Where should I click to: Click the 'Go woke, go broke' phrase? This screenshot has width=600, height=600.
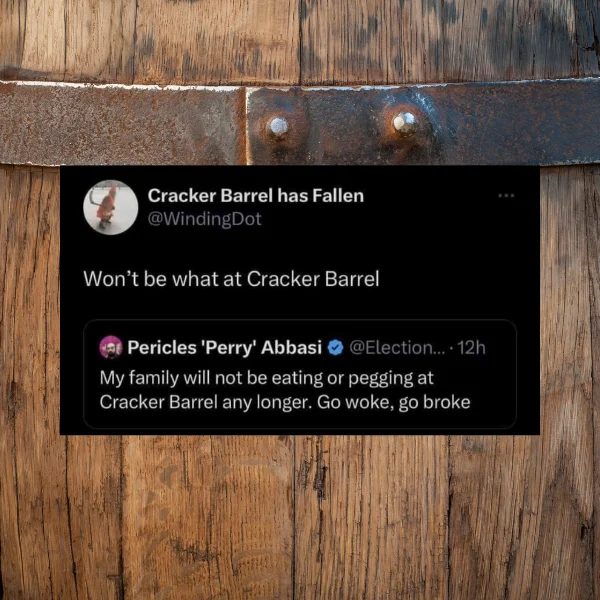[x=393, y=402]
